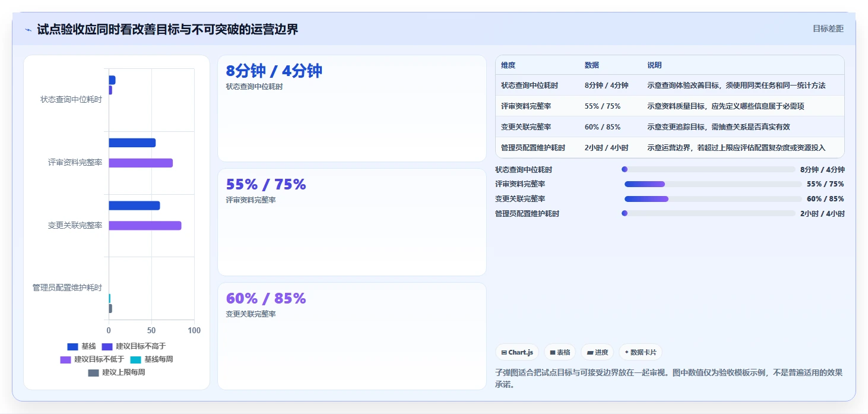The image size is (868, 414).
Task: Click table cell 管理员配置维护耗时 in 维度 column
Action: tap(533, 148)
